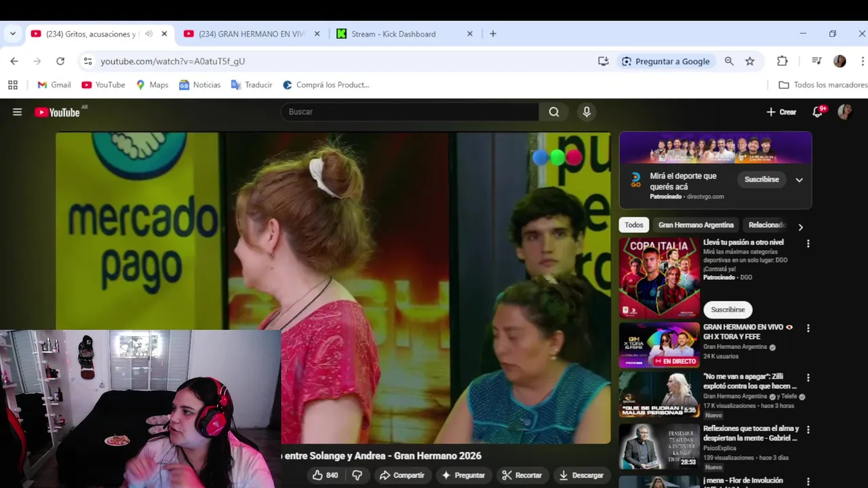Open the Chrome three-dot menu

click(862, 61)
